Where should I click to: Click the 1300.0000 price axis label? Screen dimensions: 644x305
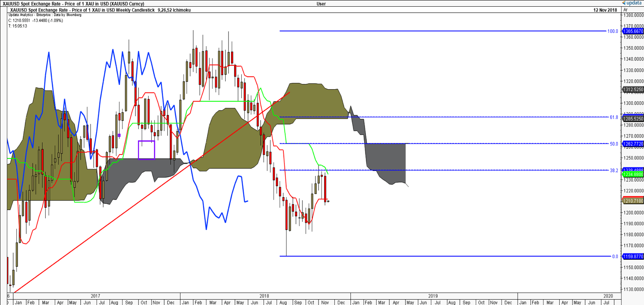[x=634, y=103]
